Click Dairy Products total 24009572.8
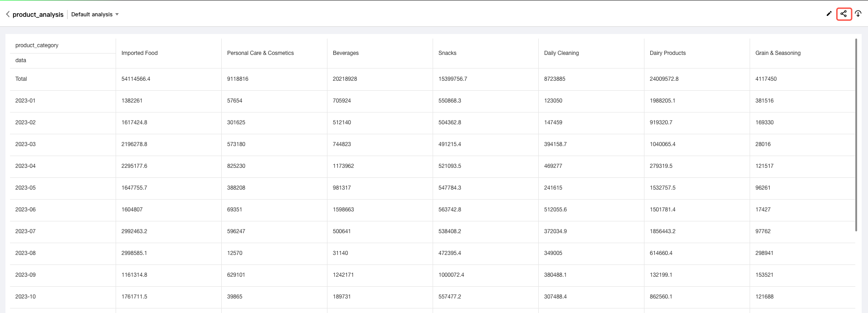The width and height of the screenshot is (868, 313). [x=664, y=79]
